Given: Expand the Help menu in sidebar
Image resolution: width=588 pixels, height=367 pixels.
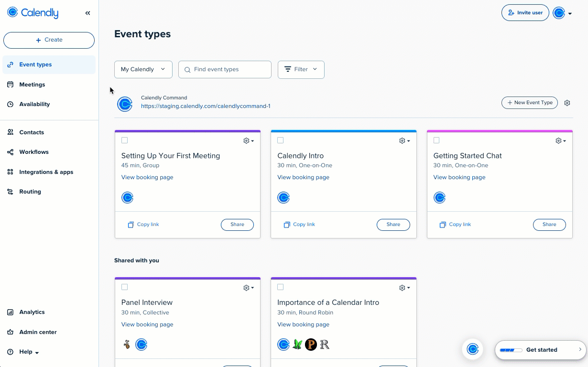Looking at the screenshot, I should click(23, 352).
